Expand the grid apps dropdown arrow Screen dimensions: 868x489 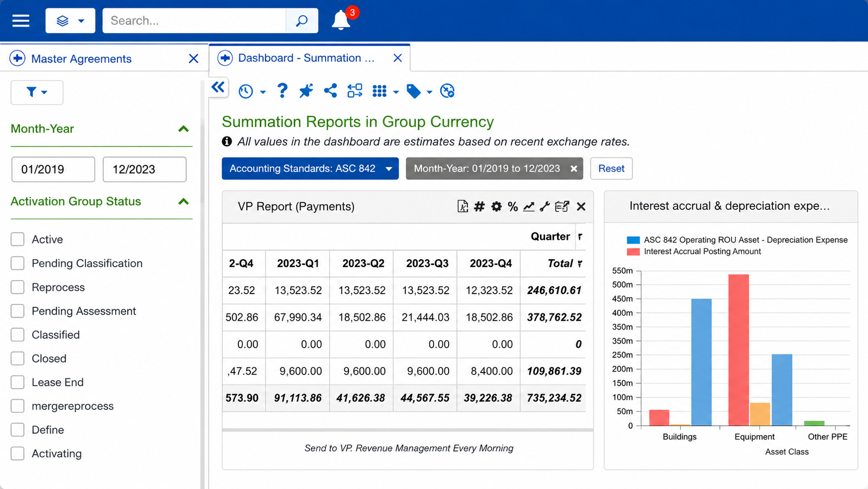[x=396, y=92]
